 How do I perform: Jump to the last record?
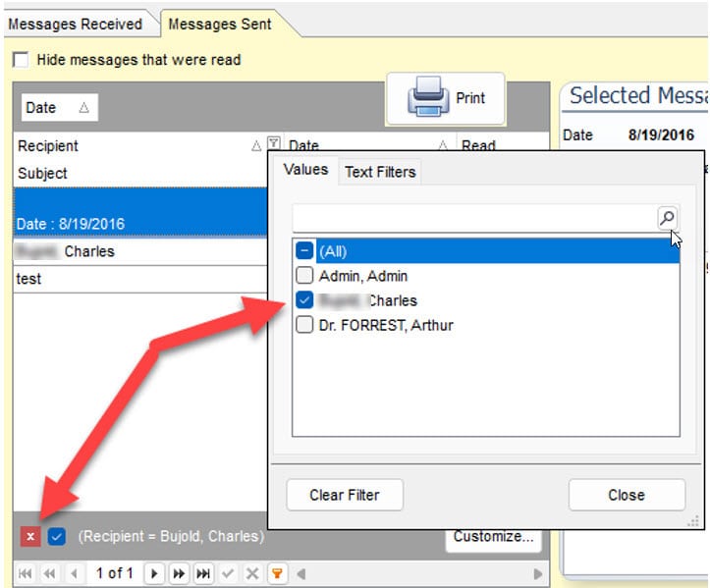(x=203, y=573)
